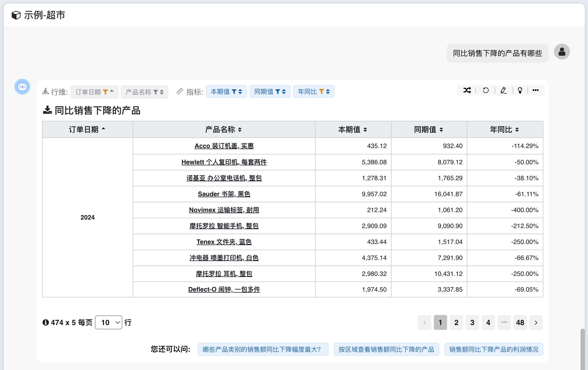588x370 pixels.
Task: Click the sort arrows on 产品名称 chip
Action: pos(162,92)
